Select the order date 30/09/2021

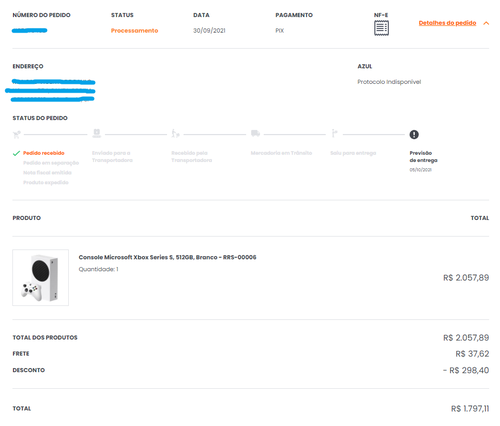209,31
